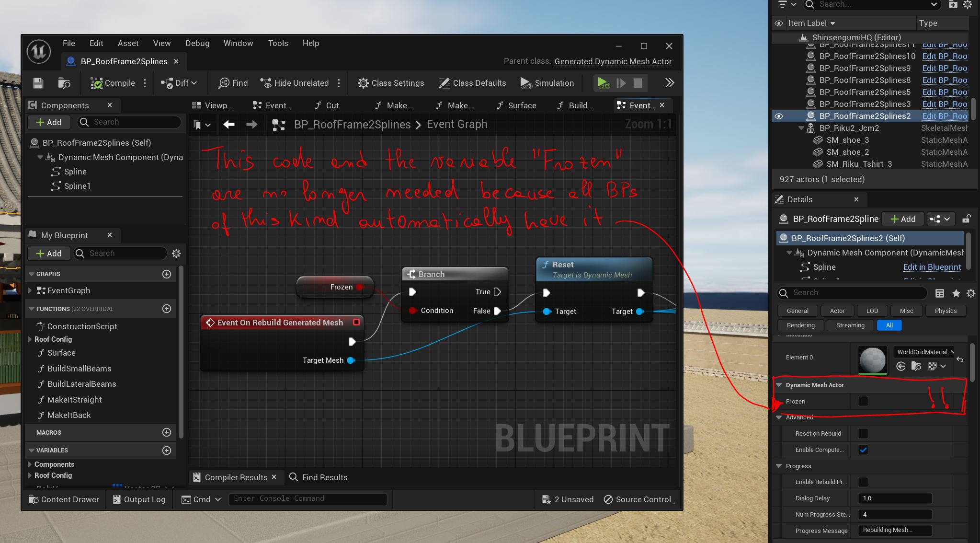The height and width of the screenshot is (543, 980).
Task: Uncheck the Enable Compute checkbox
Action: (863, 450)
